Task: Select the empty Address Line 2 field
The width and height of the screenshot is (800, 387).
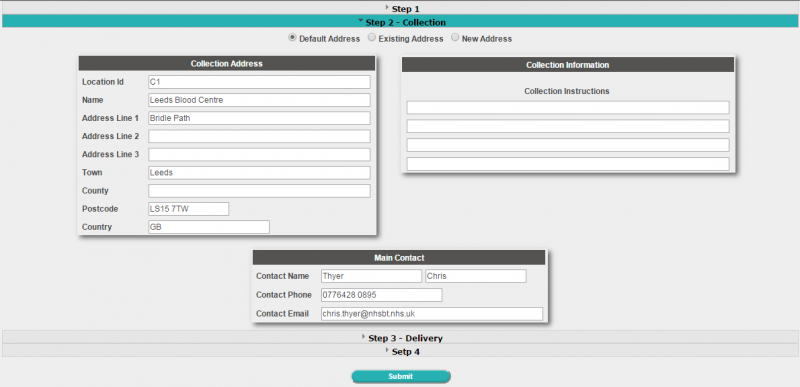Action: (259, 136)
